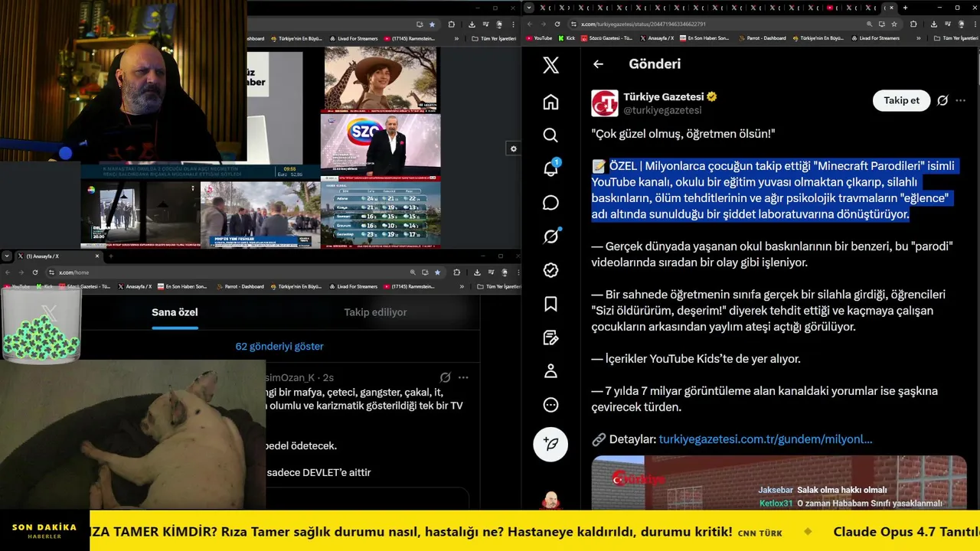The width and height of the screenshot is (980, 551).
Task: Open Türkiye Gazetesi profile avatar
Action: pos(605,103)
